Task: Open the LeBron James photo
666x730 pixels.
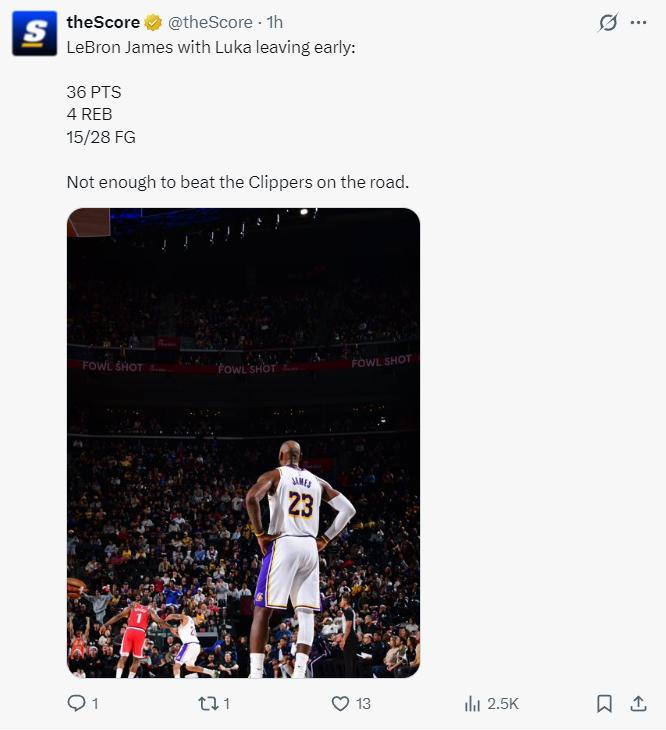Action: (243, 443)
